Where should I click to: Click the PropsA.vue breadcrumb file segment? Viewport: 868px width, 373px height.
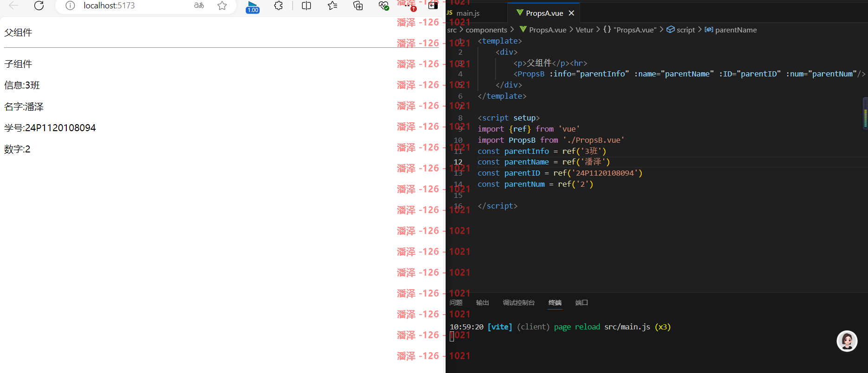(x=543, y=30)
